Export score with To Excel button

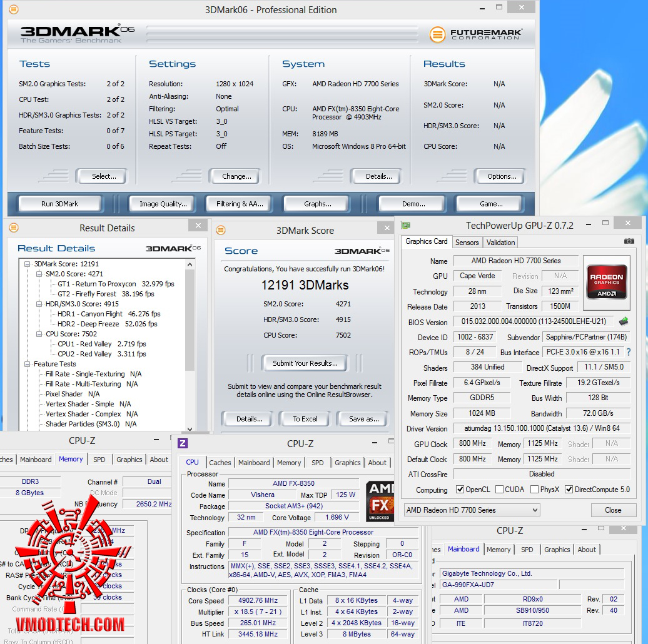305,419
